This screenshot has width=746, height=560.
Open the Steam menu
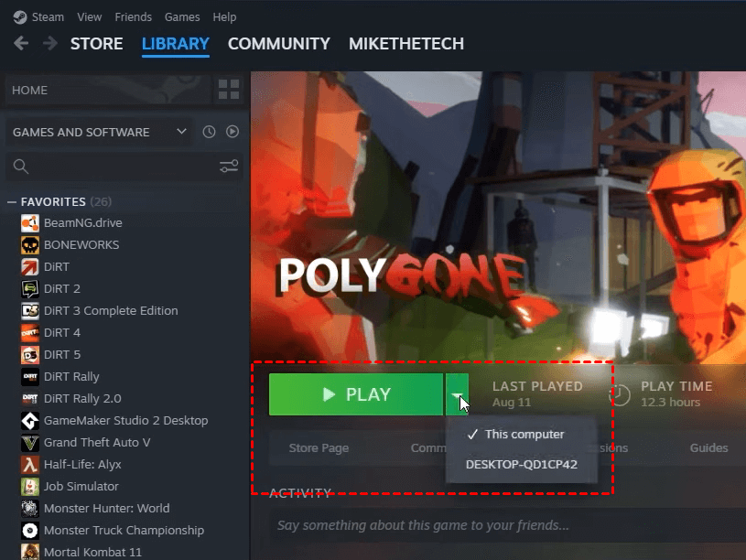tap(48, 17)
